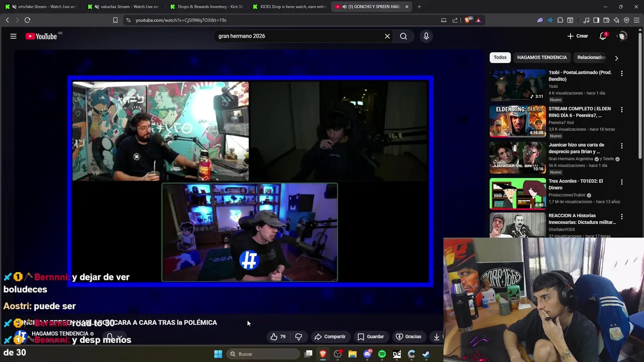Open Discord from taskbar
The width and height of the screenshot is (644, 362).
367,354
